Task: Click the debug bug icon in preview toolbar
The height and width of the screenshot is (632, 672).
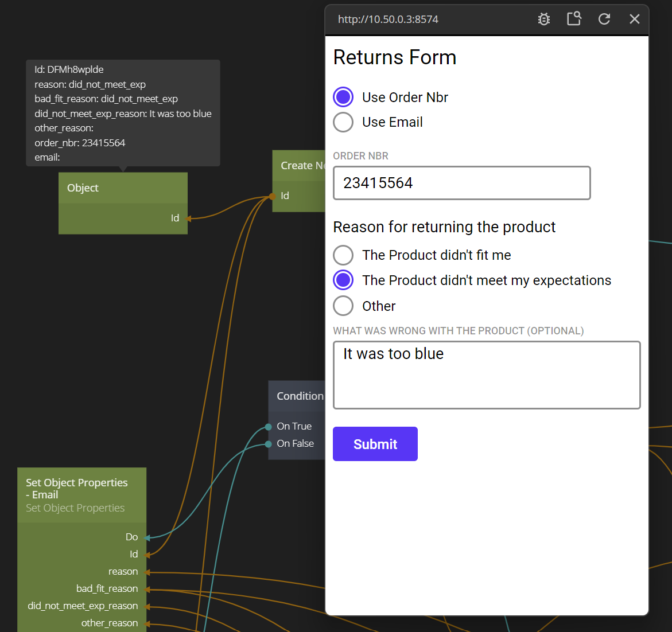Action: click(x=544, y=19)
